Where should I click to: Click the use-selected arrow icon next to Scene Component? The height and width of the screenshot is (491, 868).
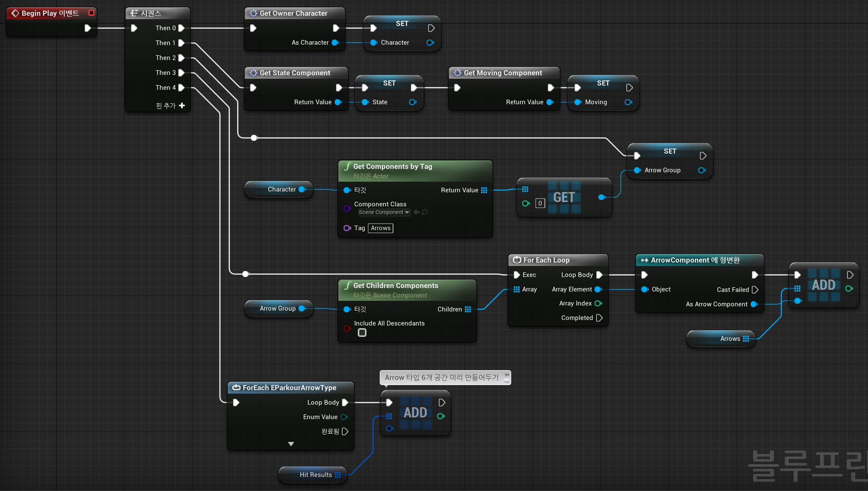[x=416, y=212]
